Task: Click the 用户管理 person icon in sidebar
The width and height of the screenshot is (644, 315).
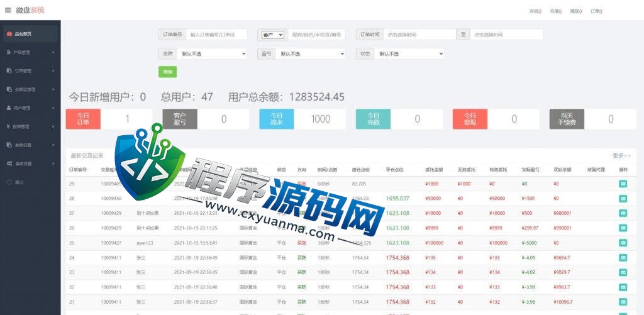Action: [9, 108]
